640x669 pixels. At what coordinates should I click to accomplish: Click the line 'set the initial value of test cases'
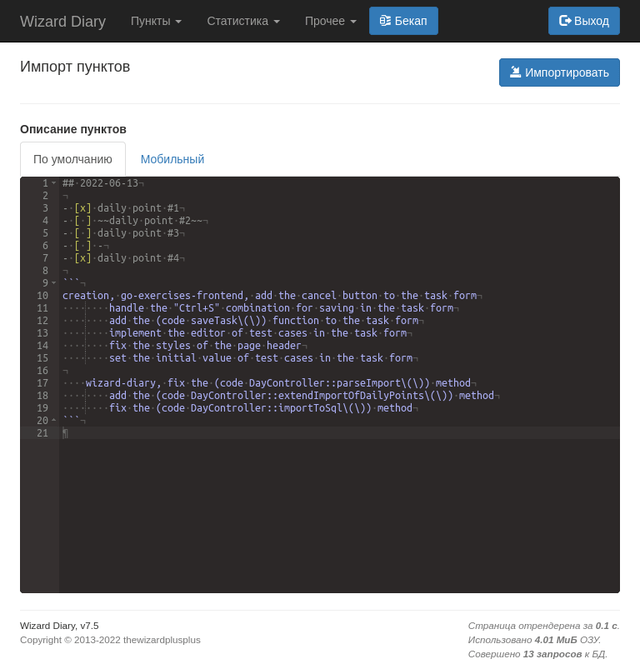(x=261, y=358)
